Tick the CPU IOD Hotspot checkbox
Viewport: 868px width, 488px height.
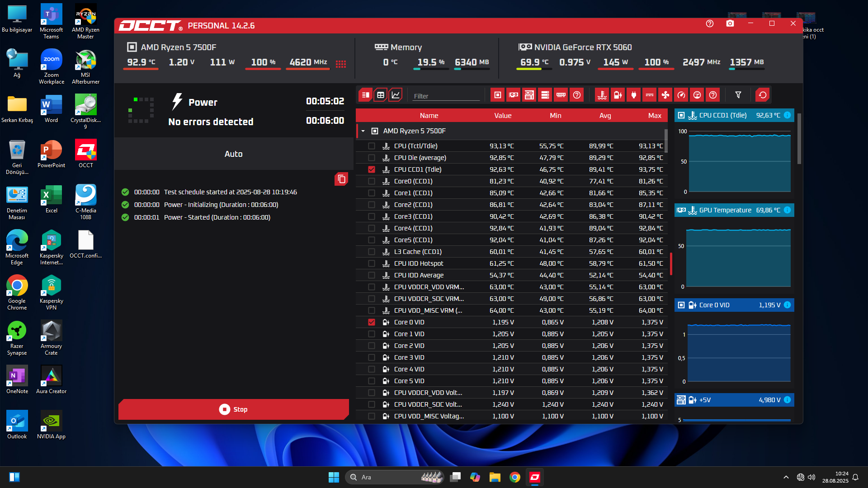click(372, 263)
